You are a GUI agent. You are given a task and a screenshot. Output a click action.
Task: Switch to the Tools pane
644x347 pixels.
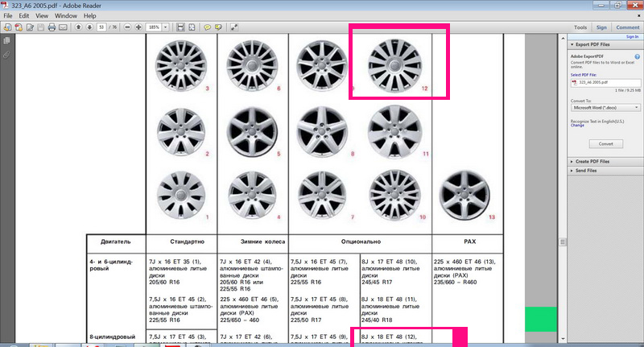pos(580,27)
